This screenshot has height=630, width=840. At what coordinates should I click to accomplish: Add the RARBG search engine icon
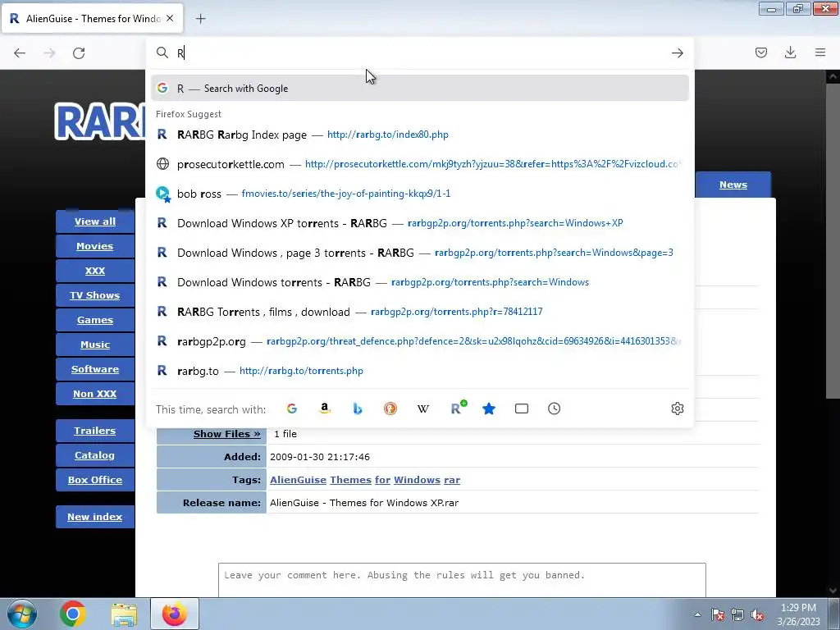pos(458,408)
